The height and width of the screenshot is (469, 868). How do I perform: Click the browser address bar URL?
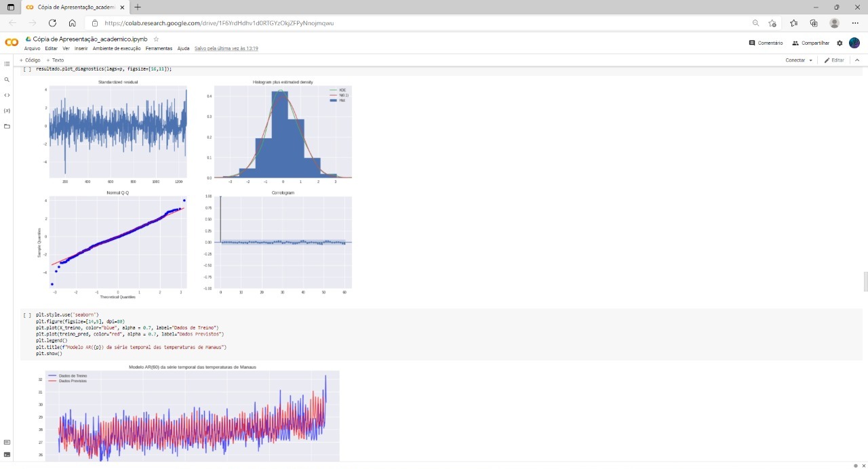tap(219, 23)
